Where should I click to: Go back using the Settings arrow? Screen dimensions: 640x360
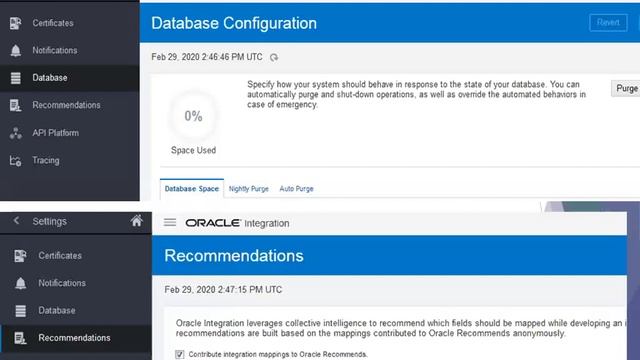click(x=16, y=221)
